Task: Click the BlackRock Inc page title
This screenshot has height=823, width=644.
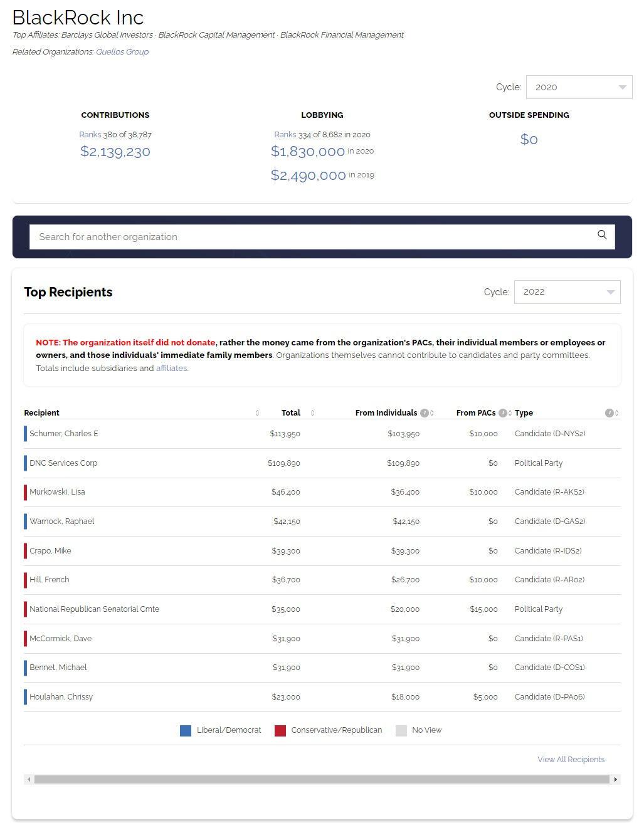Action: (x=78, y=18)
